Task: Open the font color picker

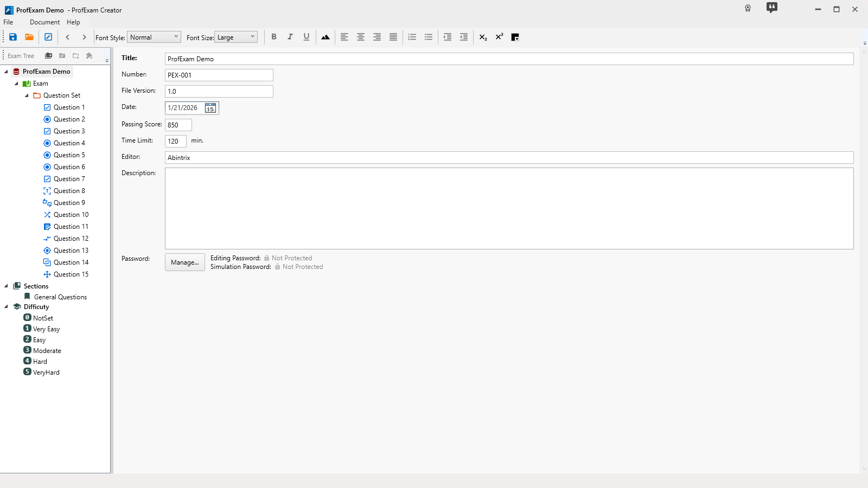Action: [x=515, y=37]
